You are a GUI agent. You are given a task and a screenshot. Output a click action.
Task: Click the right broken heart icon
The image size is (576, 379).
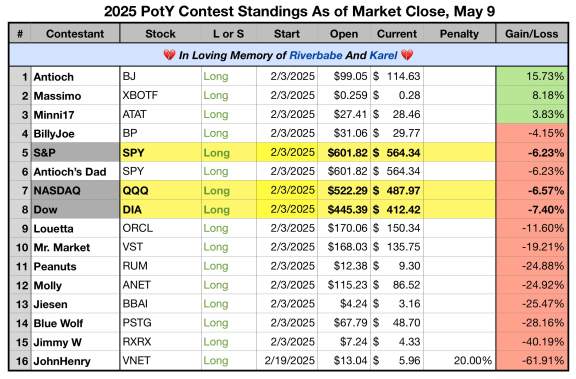pos(407,55)
